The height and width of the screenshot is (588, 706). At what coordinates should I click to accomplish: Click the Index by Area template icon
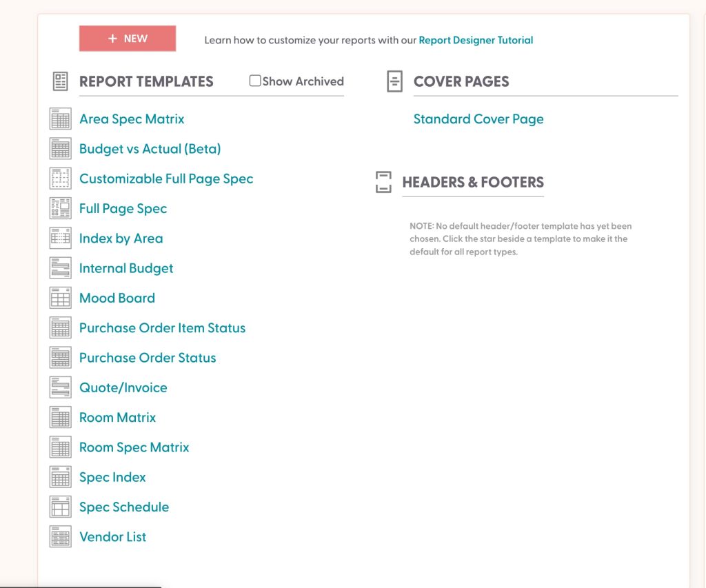(x=61, y=239)
